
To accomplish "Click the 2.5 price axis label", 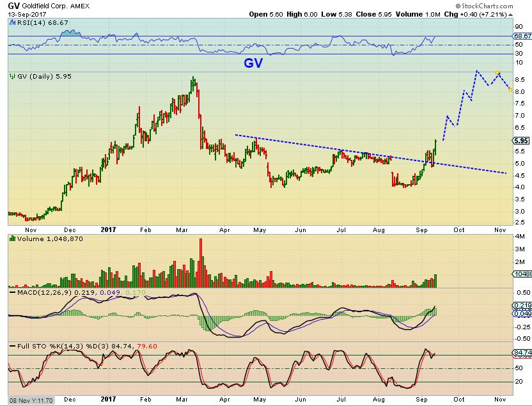I will [520, 223].
